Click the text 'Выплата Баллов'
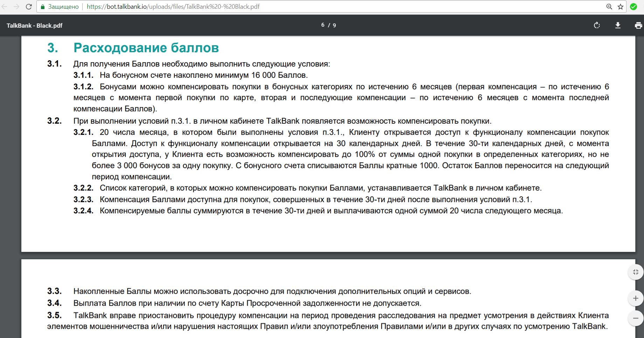This screenshot has width=644, height=338. (105, 303)
